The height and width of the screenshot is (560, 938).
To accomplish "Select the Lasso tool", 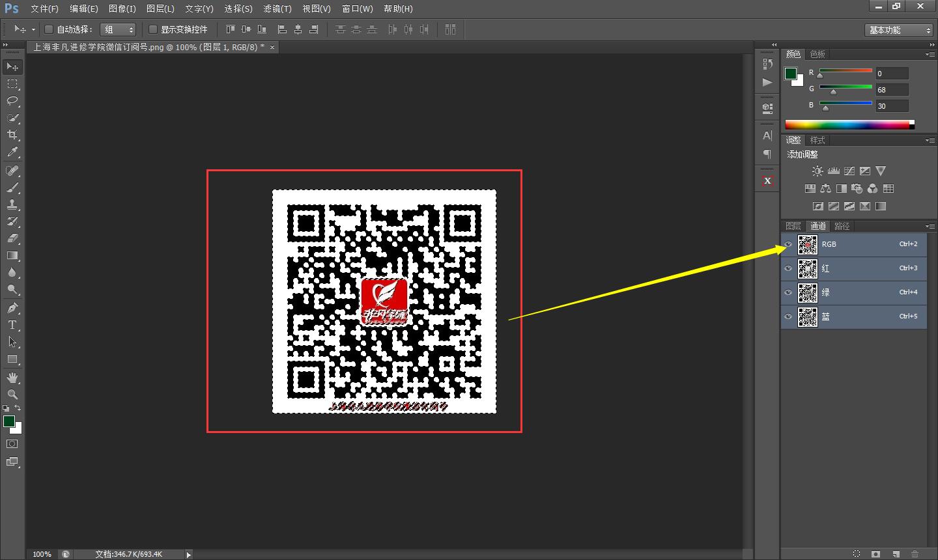I will [12, 101].
